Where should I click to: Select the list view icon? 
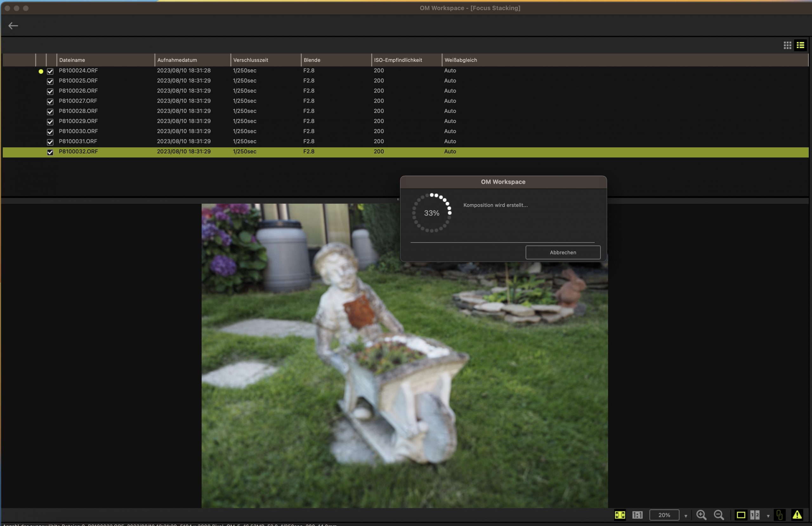[800, 45]
